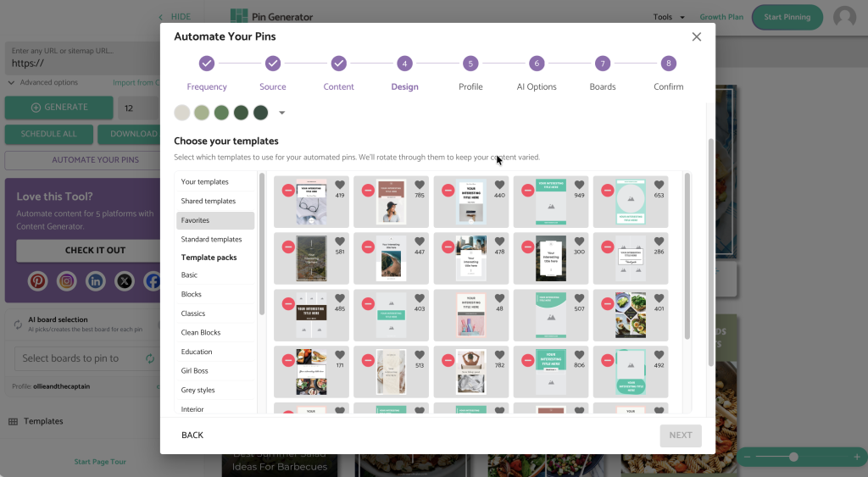The width and height of the screenshot is (868, 477).
Task: Open the user profile avatar
Action: click(844, 17)
